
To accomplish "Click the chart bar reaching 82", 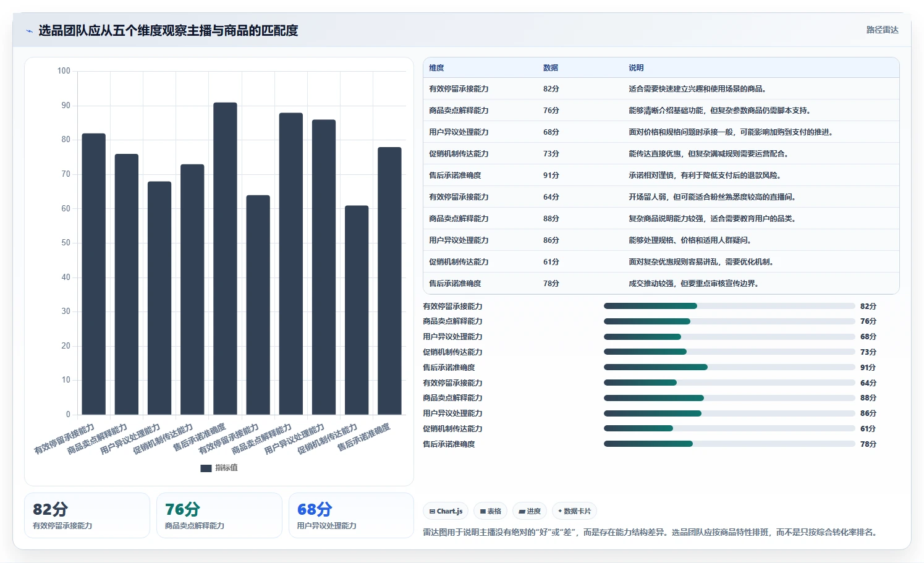I will 94,274.
